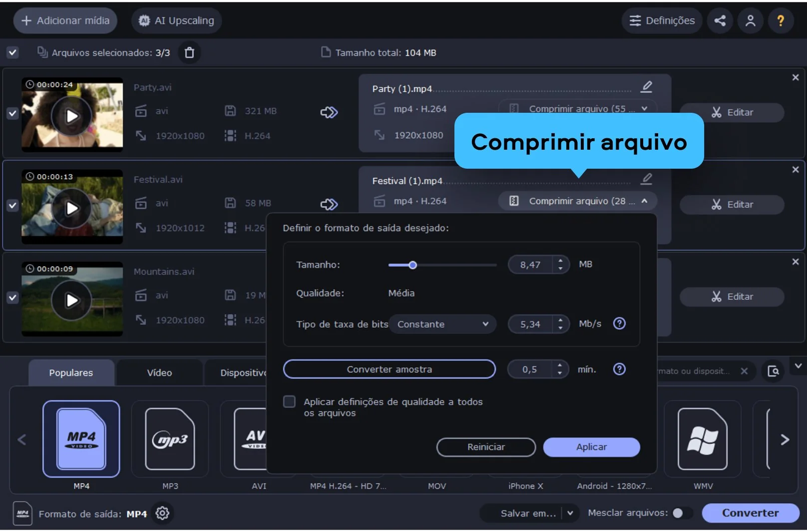Open Definições settings menu
This screenshot has width=807, height=532.
coord(662,20)
